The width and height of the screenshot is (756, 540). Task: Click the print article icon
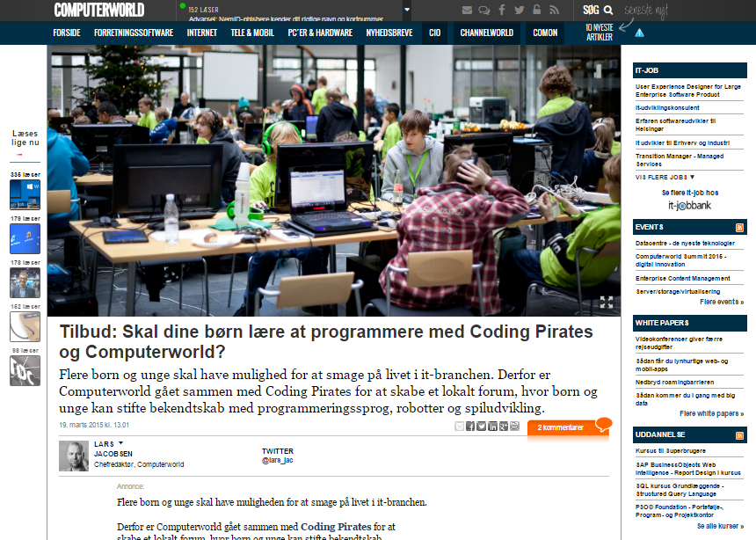[514, 427]
